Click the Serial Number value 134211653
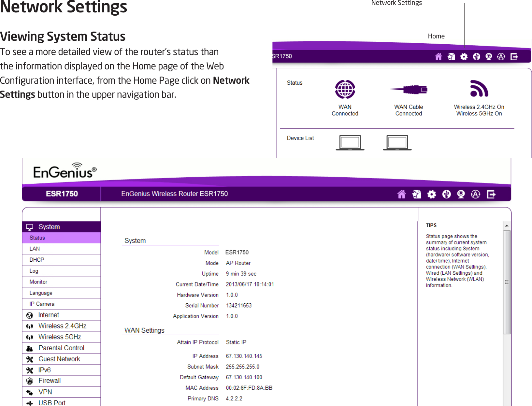Viewport: 532px width, 406px height. point(239,306)
